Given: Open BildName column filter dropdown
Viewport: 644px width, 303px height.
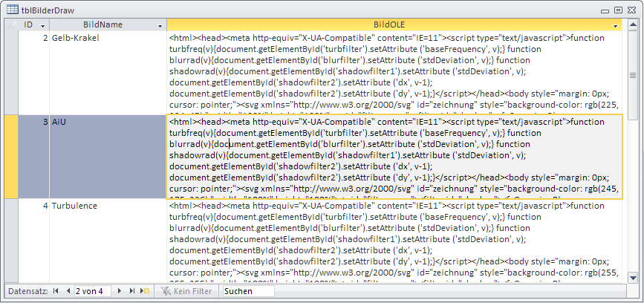Looking at the screenshot, I should click(x=160, y=26).
